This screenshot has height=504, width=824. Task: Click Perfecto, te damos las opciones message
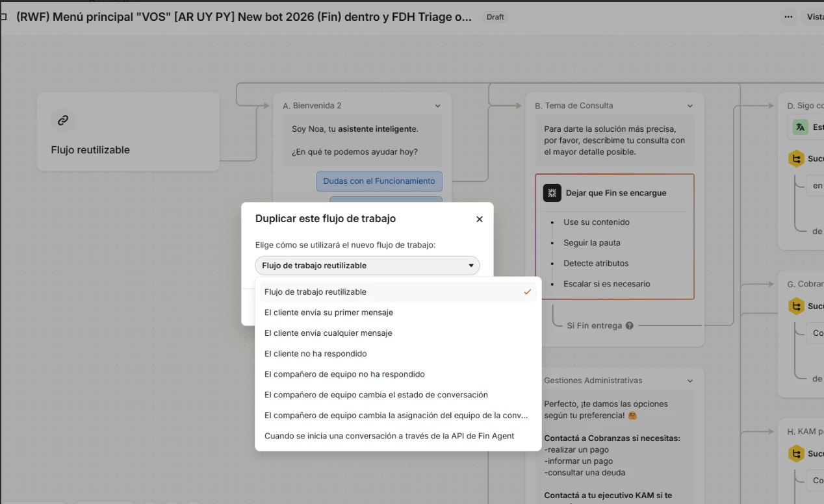(606, 410)
